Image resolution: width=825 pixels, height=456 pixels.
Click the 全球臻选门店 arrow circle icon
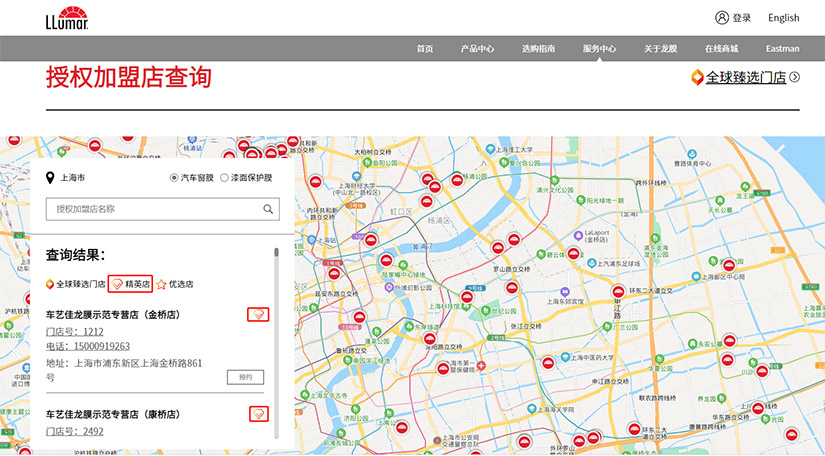point(794,77)
